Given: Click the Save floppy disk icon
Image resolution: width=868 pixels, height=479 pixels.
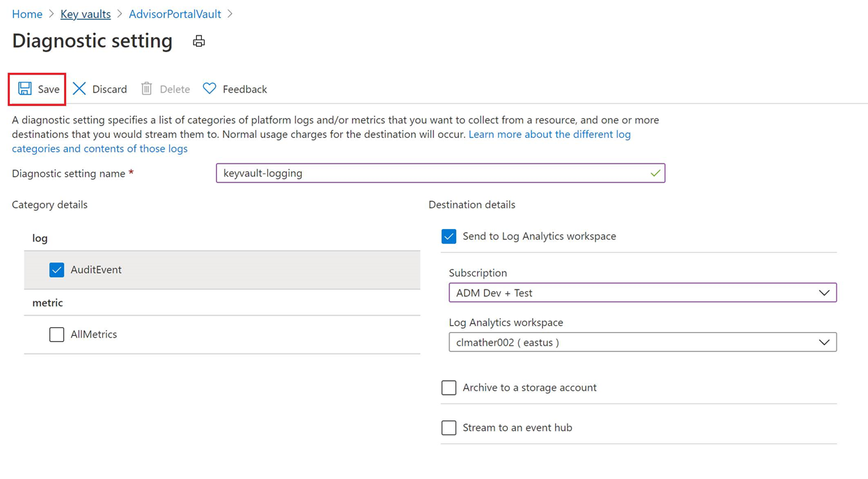Looking at the screenshot, I should tap(25, 88).
